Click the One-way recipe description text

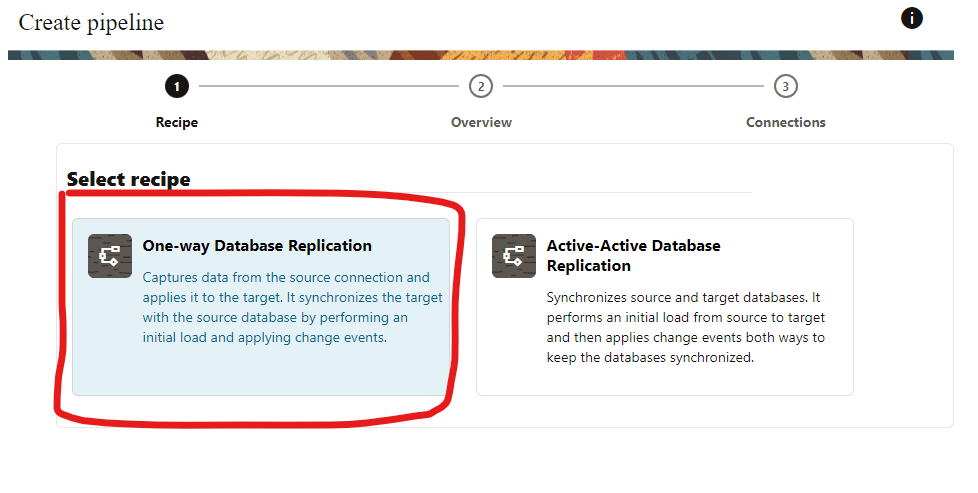[x=292, y=307]
